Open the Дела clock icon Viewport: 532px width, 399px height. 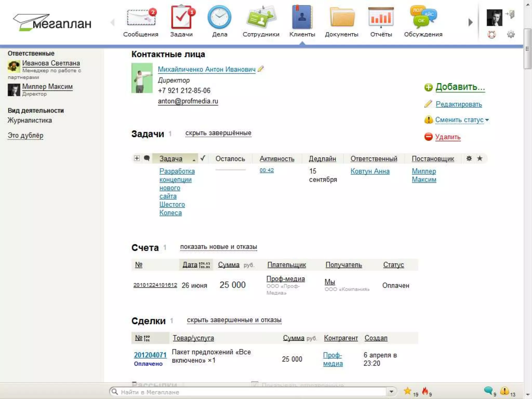tap(220, 17)
